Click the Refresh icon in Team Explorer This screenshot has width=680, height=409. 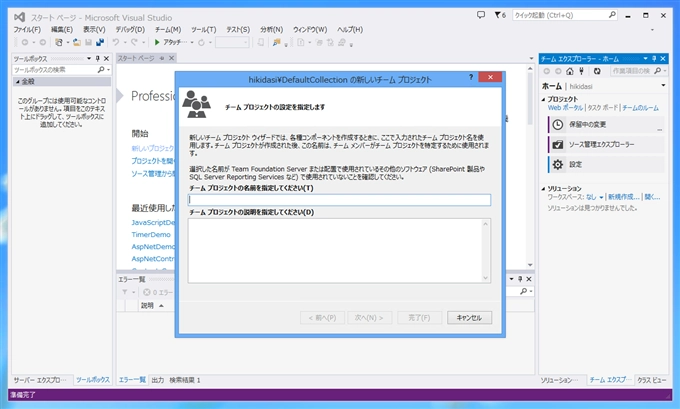(x=597, y=71)
